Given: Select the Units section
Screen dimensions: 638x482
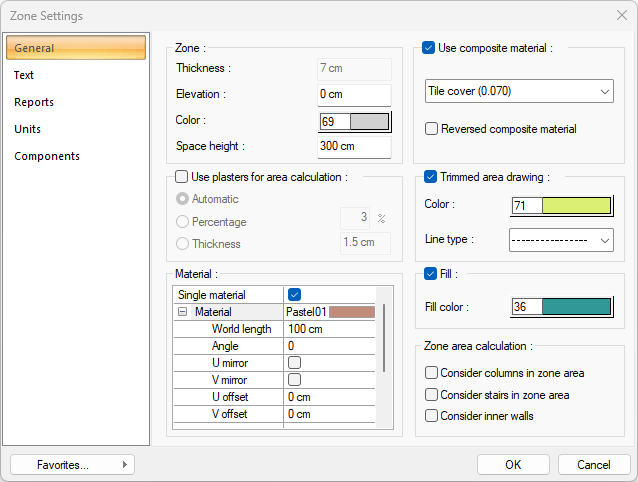Looking at the screenshot, I should coord(28,129).
